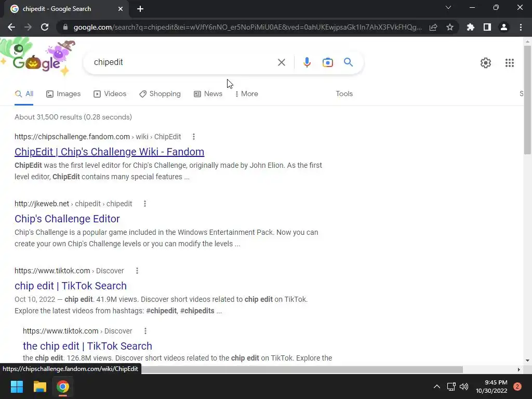Open the Google apps grid
532x399 pixels.
(x=509, y=63)
